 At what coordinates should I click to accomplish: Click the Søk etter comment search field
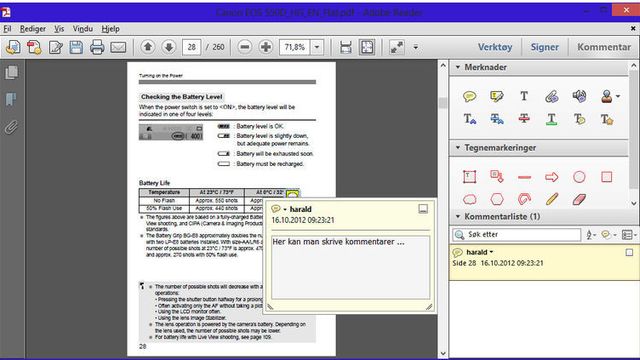516,235
